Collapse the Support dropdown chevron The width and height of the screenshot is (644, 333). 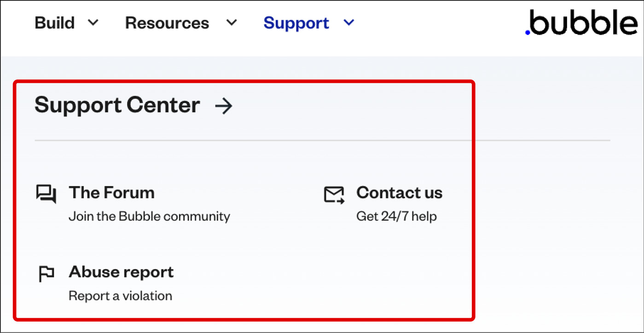[x=349, y=22]
